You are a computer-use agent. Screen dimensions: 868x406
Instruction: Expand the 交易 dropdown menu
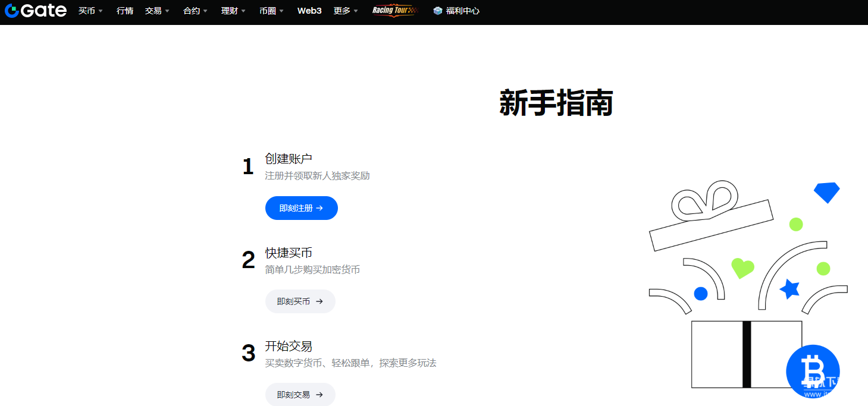[157, 11]
